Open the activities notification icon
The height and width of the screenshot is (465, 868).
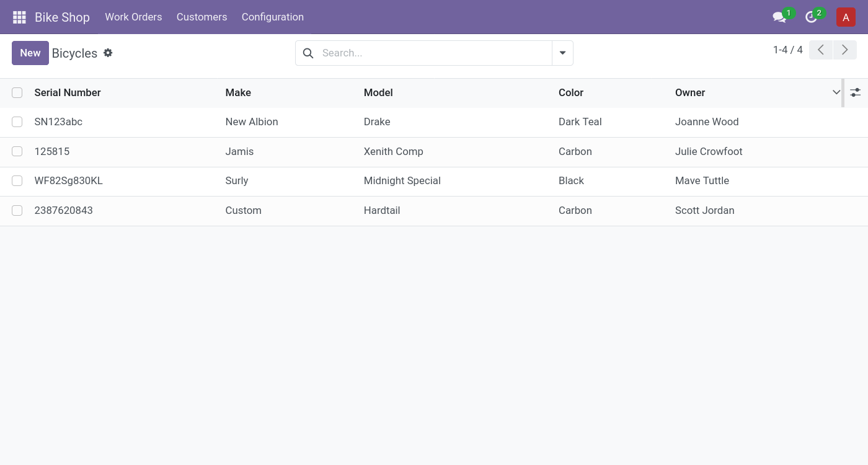(x=812, y=17)
